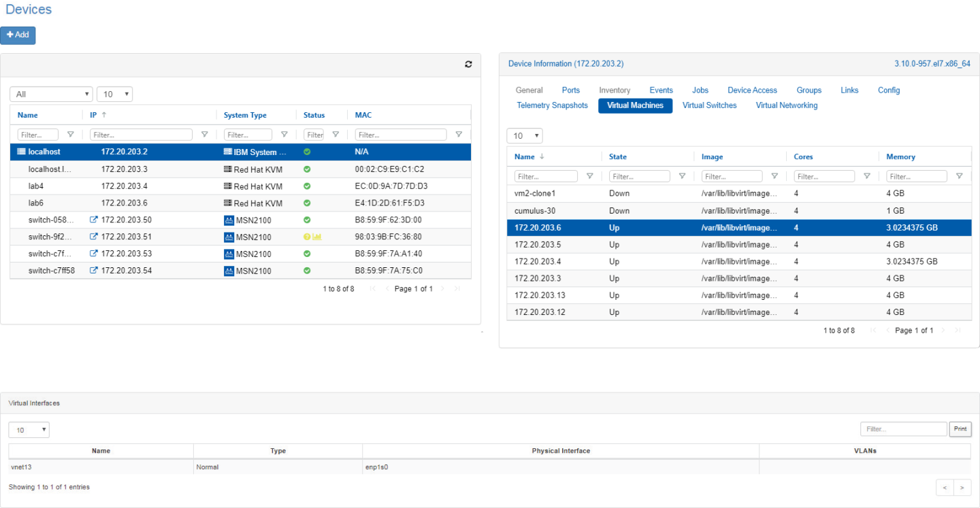
Task: Click the filter funnel icon for MAC column
Action: tap(459, 135)
